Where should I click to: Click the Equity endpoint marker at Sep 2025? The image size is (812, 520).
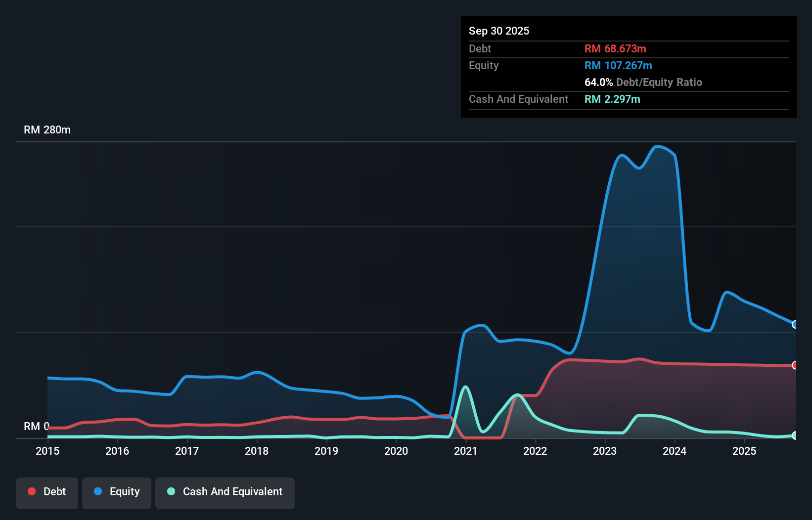[x=795, y=324]
